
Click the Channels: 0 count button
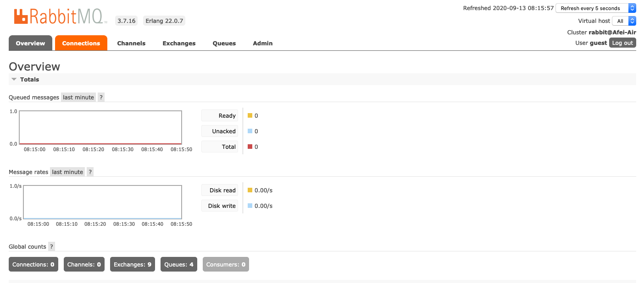coord(84,264)
